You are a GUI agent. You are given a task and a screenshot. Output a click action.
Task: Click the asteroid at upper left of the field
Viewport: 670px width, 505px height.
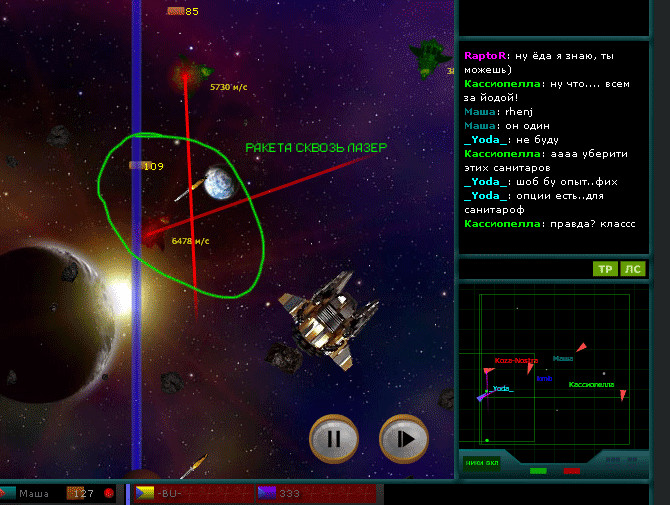(x=59, y=136)
